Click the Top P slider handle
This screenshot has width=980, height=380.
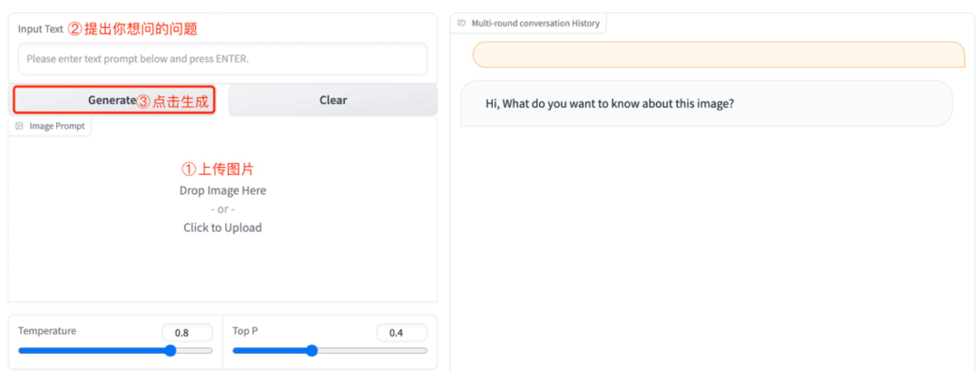click(312, 351)
